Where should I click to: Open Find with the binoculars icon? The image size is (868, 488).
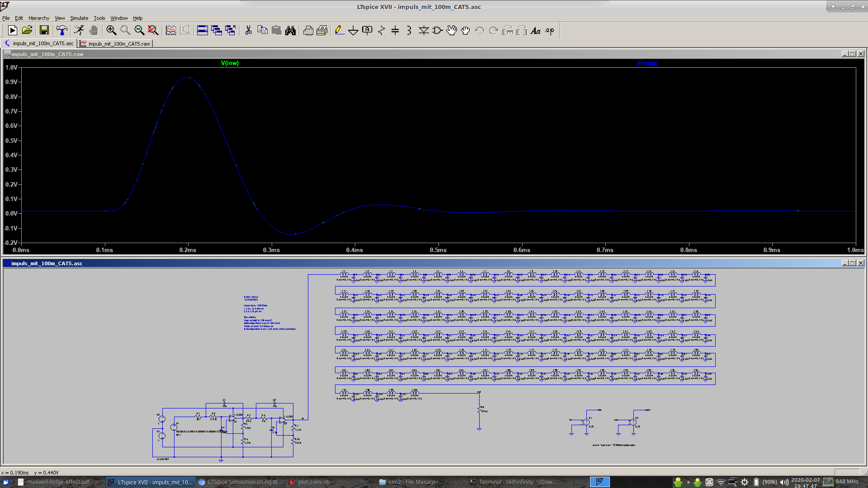[290, 30]
